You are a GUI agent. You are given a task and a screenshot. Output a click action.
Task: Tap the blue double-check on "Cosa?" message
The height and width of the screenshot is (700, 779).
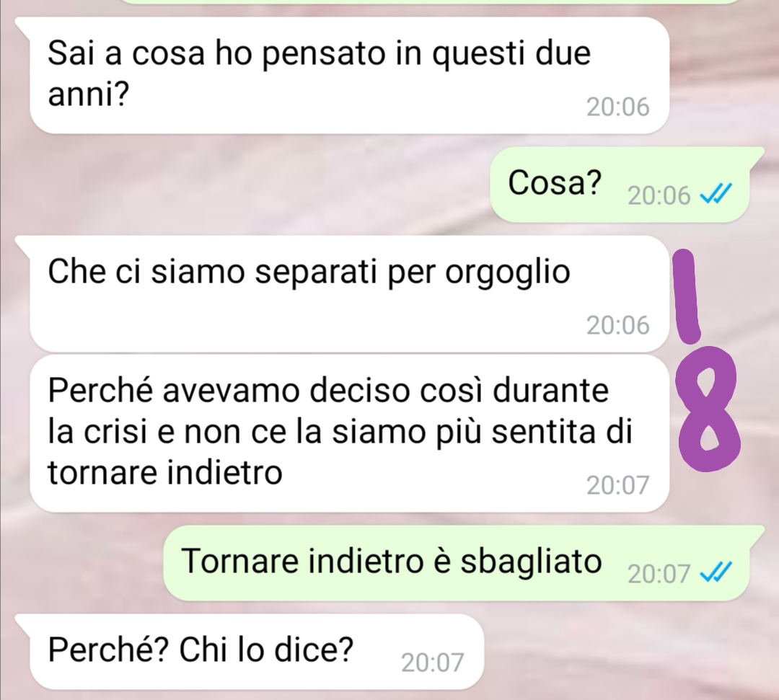716,194
